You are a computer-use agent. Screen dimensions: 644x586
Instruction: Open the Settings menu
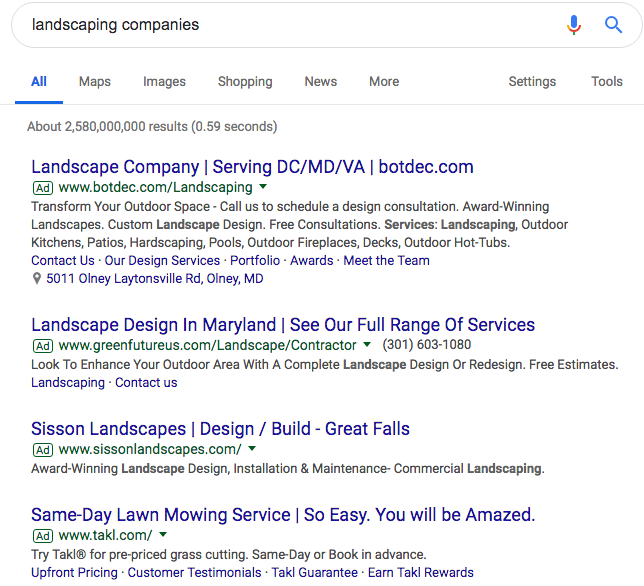tap(532, 81)
